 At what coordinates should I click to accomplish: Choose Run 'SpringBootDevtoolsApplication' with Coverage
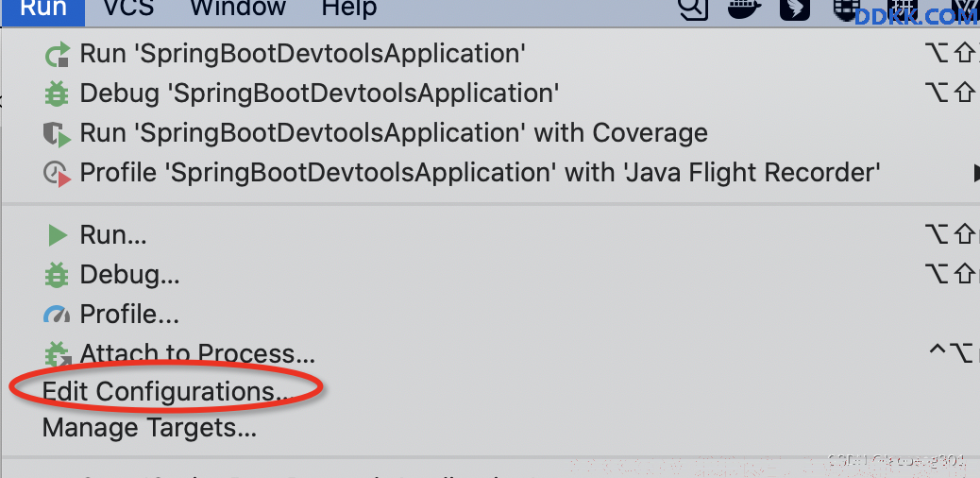click(394, 133)
